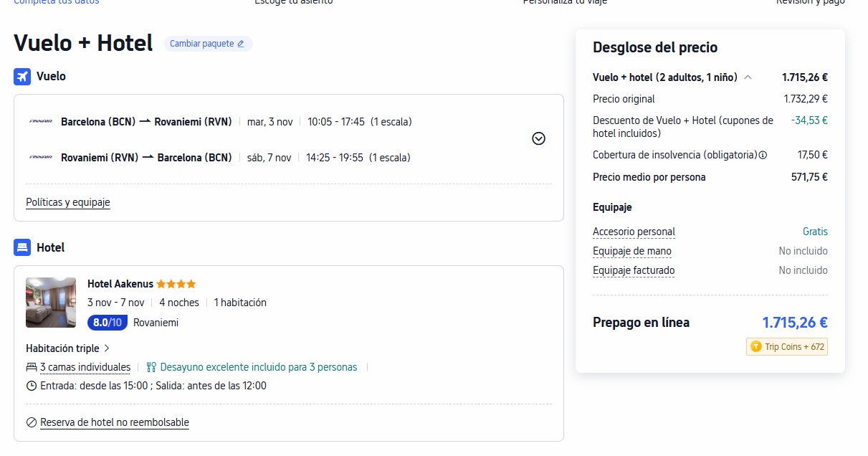Select the Escoge tu asiento step
The width and height of the screenshot is (868, 456).
click(294, 2)
